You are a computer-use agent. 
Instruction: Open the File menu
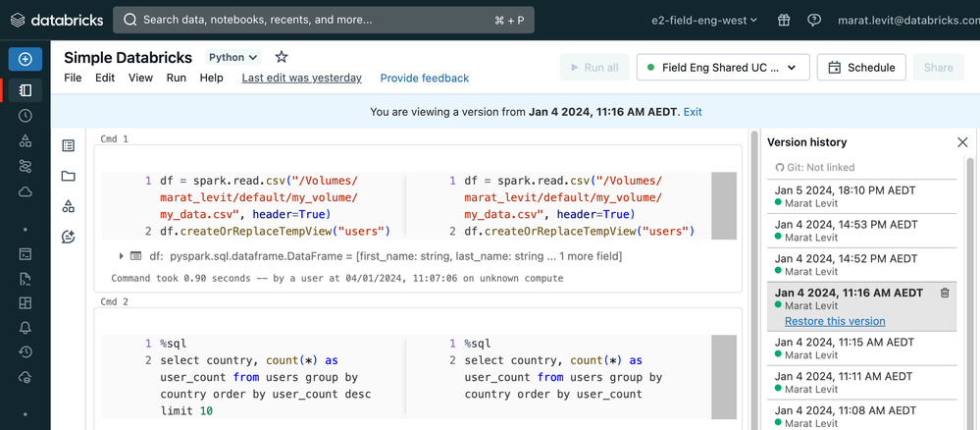tap(73, 78)
